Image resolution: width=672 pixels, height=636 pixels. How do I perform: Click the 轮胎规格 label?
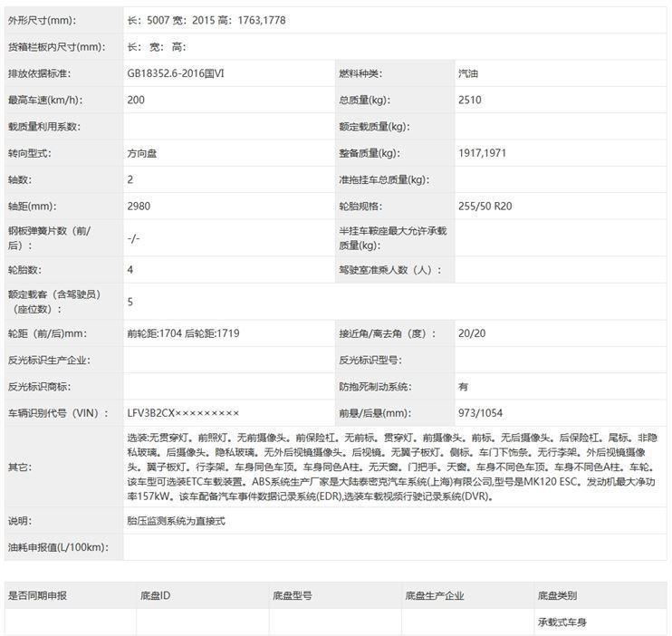360,207
